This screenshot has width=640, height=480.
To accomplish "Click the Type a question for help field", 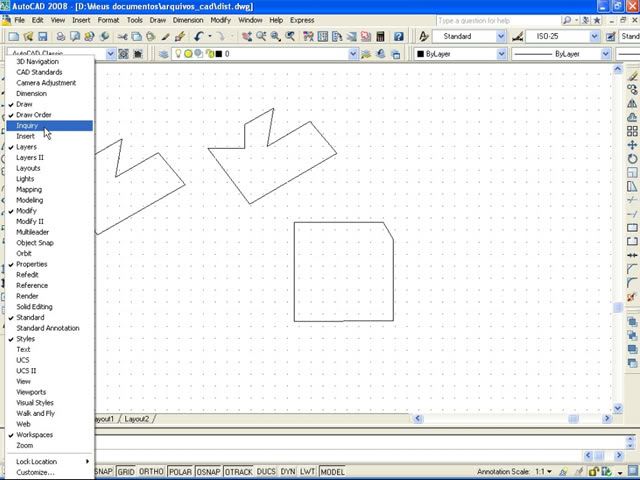I will click(497, 20).
